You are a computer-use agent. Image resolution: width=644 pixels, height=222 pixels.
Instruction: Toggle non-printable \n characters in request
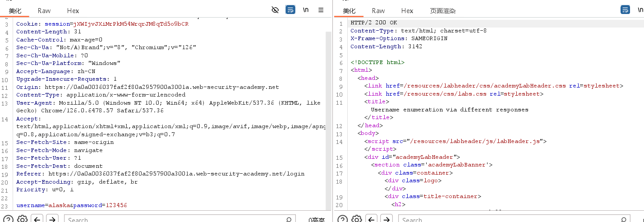pos(306,10)
